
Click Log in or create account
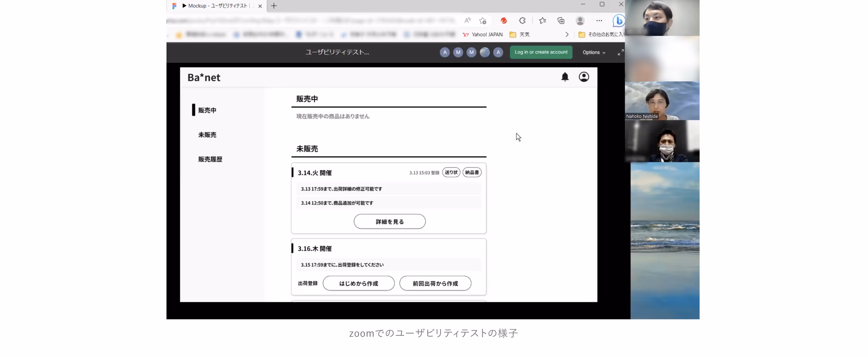(541, 52)
